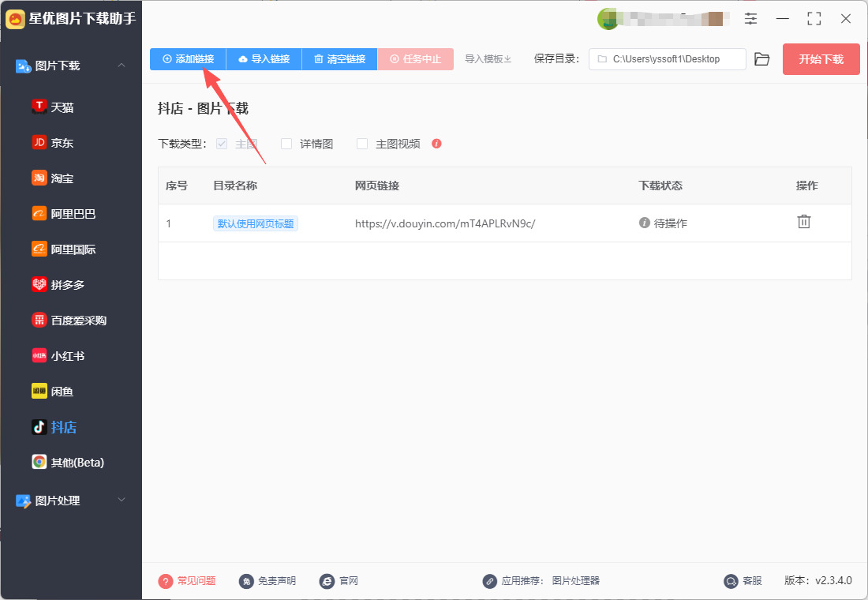
Task: Open the 拼多多 sidebar item
Action: coord(58,284)
